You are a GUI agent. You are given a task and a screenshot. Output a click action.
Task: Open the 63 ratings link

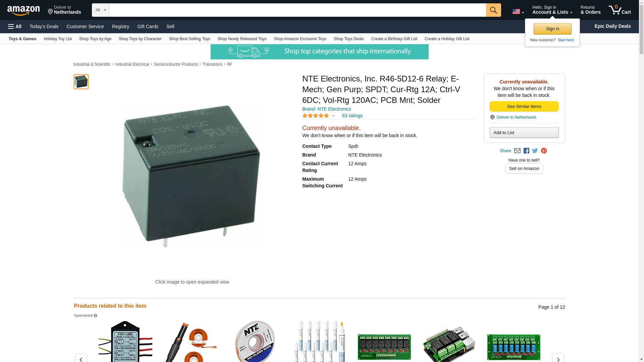(352, 116)
